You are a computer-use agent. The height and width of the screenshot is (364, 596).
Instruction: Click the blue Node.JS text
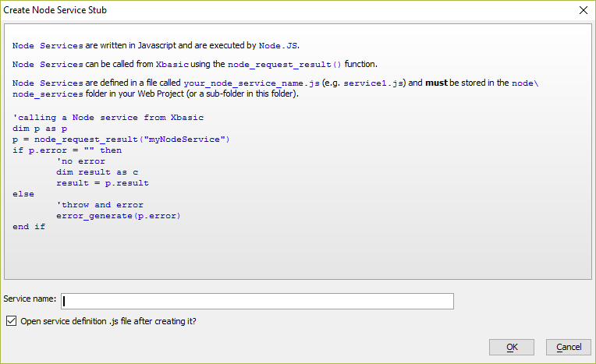click(x=278, y=45)
